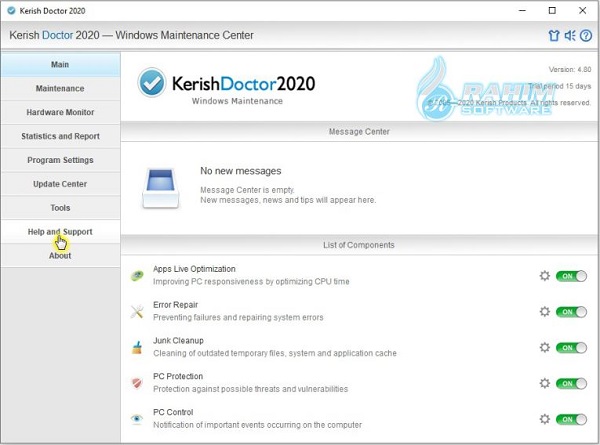Go to Hardware Monitor
This screenshot has height=445, width=600.
60,112
